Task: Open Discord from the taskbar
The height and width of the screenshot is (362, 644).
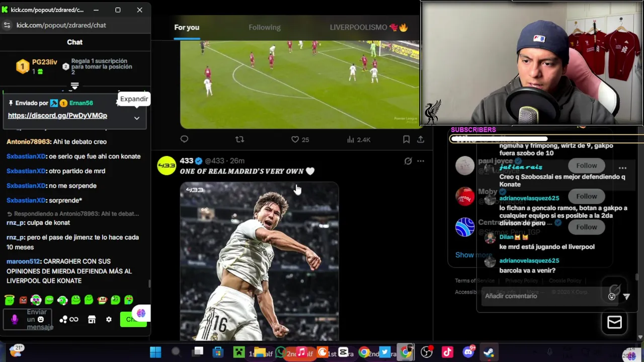Action: pos(468,351)
